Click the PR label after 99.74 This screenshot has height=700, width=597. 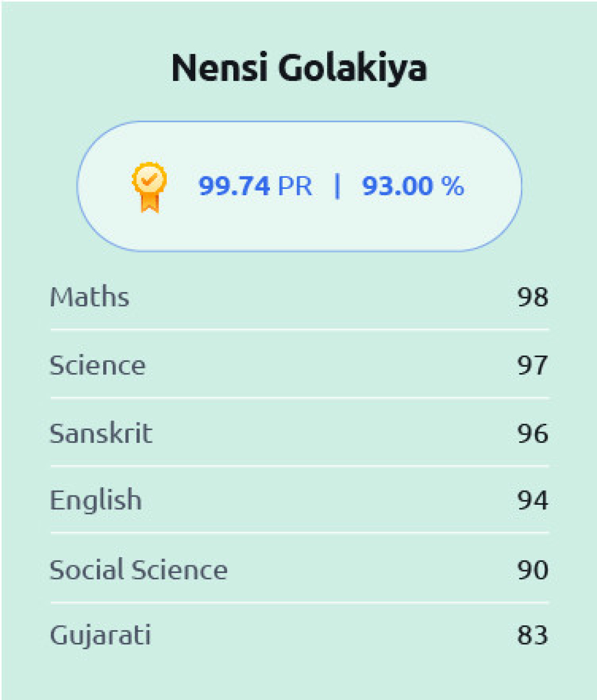[295, 187]
